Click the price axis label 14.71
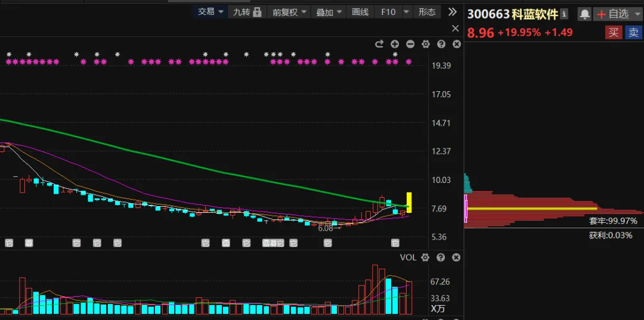The image size is (644, 320). click(441, 123)
